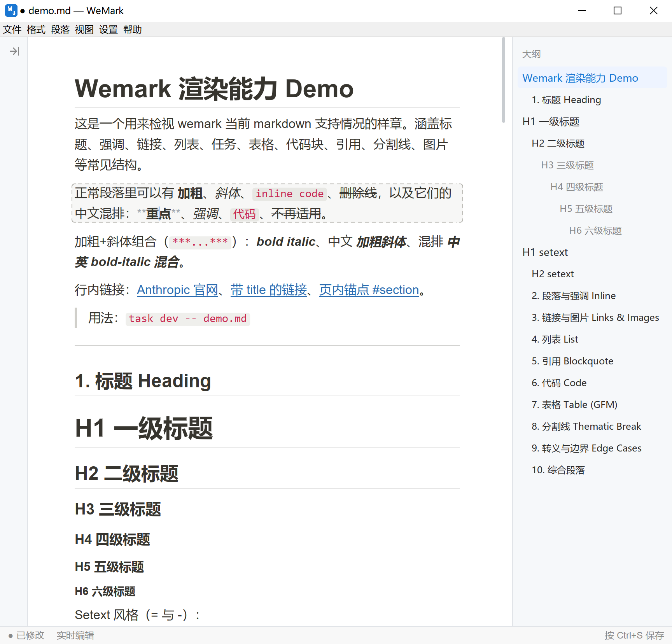
Task: Navigate to 2. 段落与强调 Inline in outline
Action: click(592, 296)
